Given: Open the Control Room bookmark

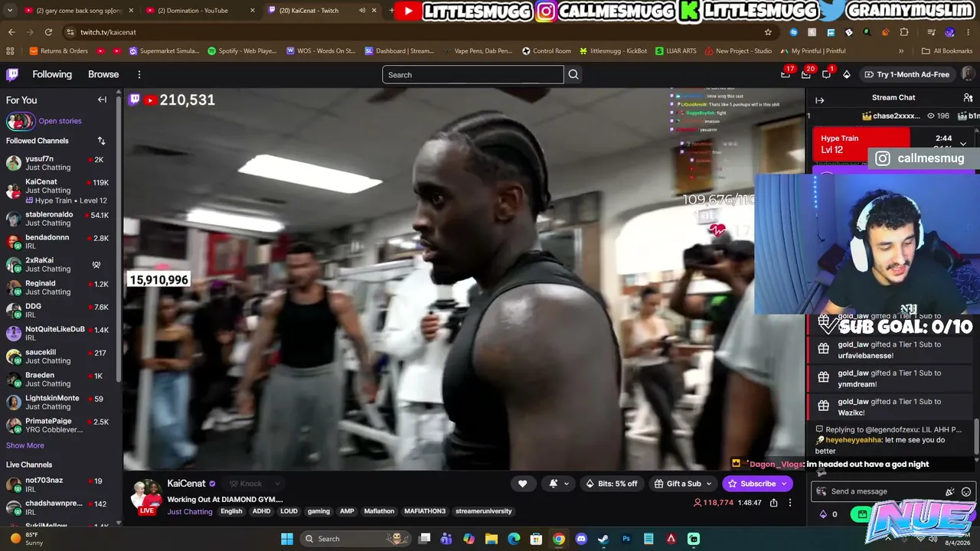Looking at the screenshot, I should coord(547,51).
